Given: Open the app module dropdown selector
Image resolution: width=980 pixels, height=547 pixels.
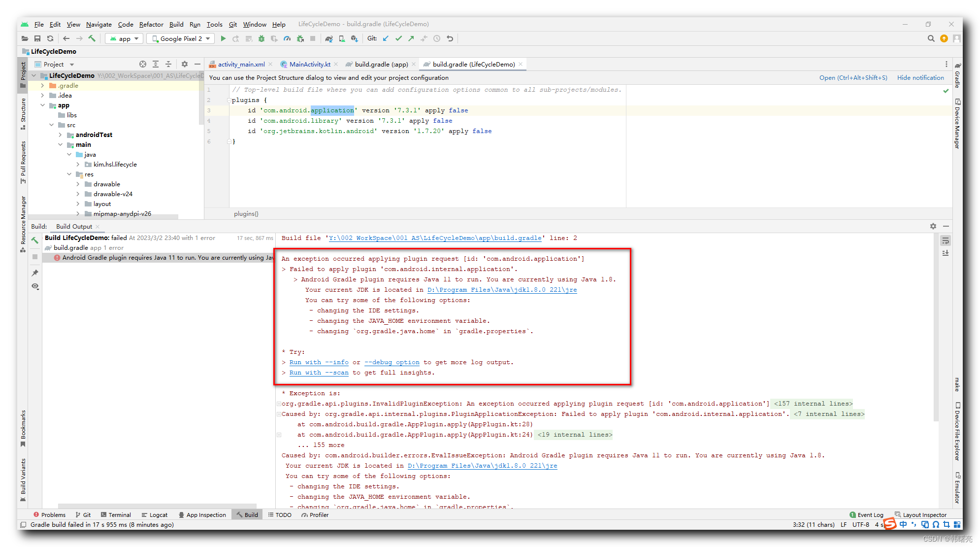Looking at the screenshot, I should click(125, 38).
